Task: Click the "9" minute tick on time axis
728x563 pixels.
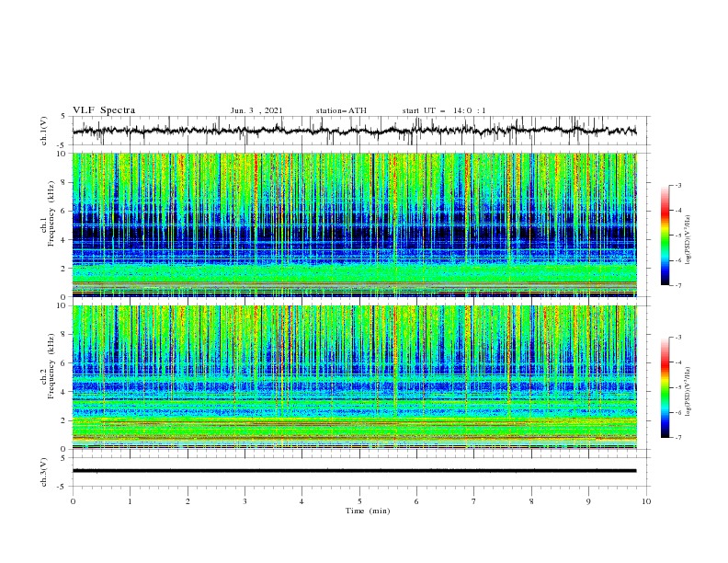Action: point(588,501)
